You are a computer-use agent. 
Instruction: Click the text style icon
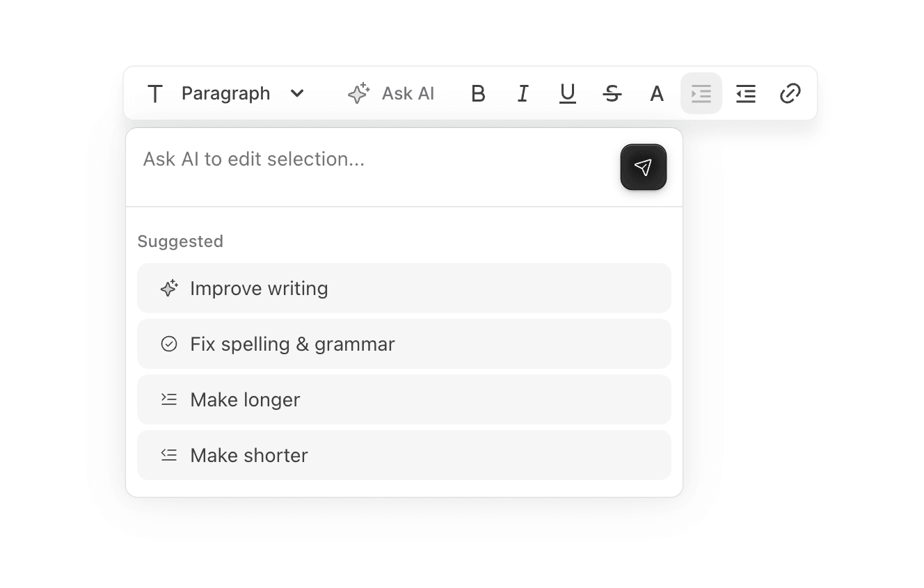154,93
